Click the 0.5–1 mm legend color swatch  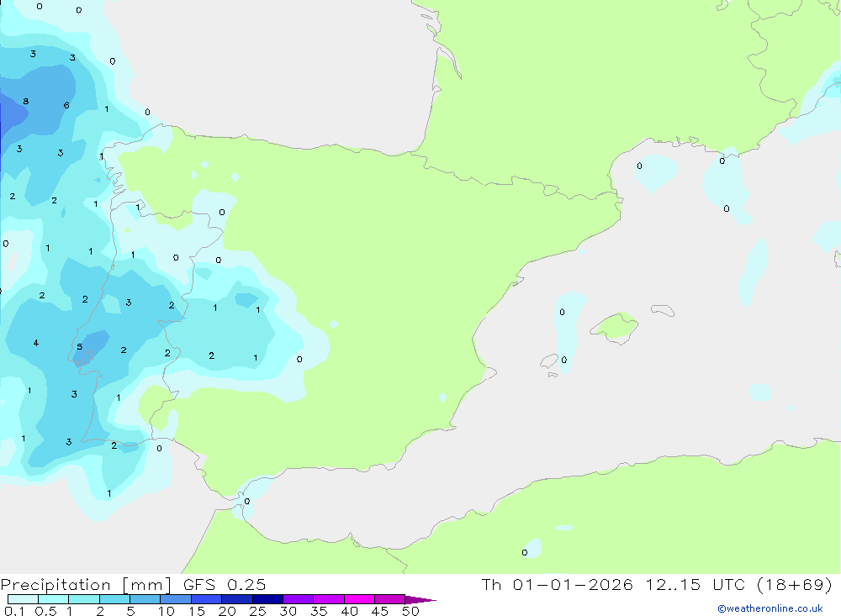click(53, 599)
